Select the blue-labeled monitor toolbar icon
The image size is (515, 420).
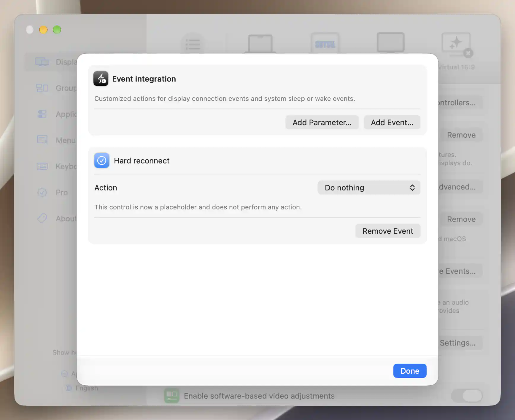[325, 43]
